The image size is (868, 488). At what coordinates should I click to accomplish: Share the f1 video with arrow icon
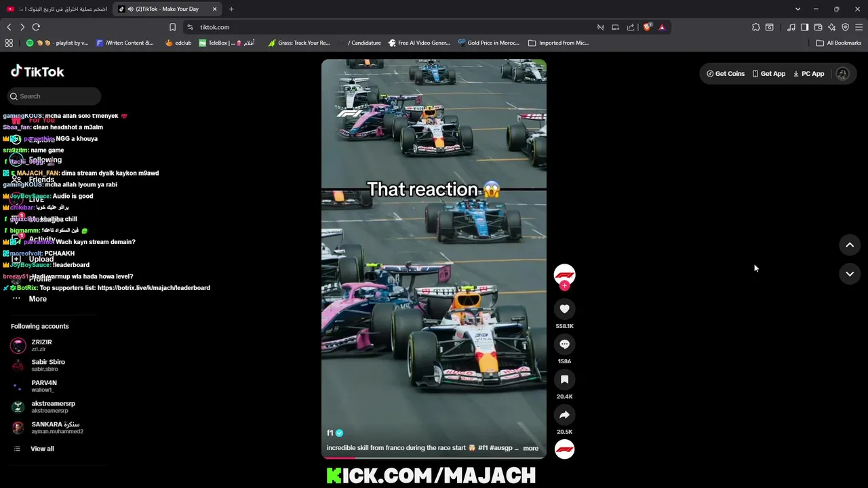(564, 415)
